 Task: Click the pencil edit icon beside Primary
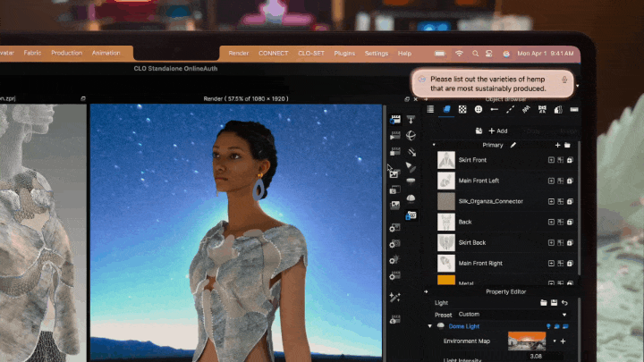point(513,145)
